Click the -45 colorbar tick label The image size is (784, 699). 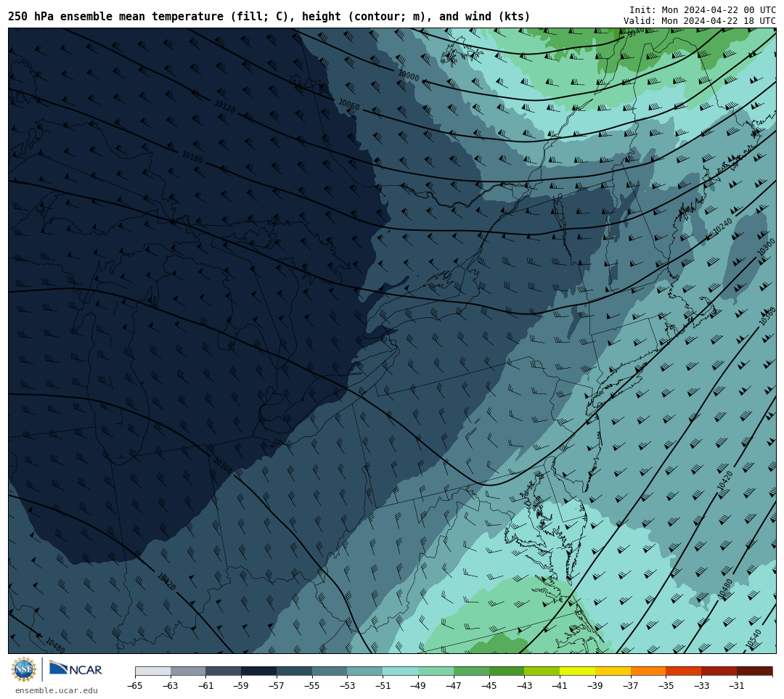tap(489, 685)
